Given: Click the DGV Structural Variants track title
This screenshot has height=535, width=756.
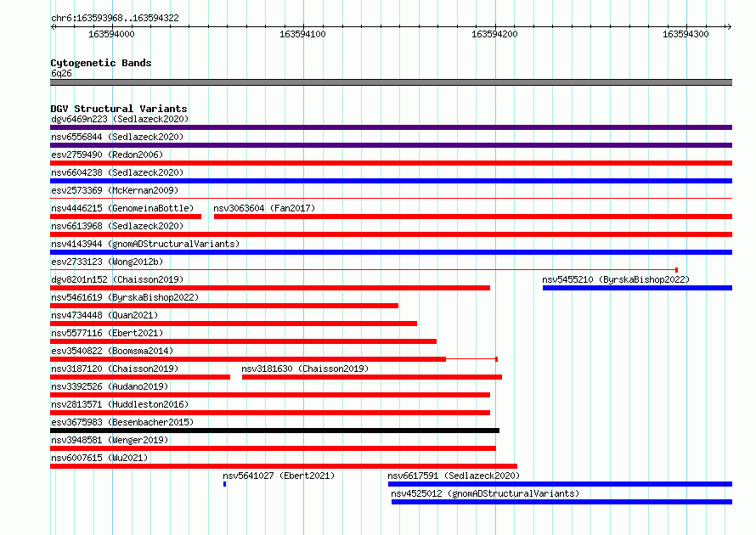Looking at the screenshot, I should click(x=119, y=109).
